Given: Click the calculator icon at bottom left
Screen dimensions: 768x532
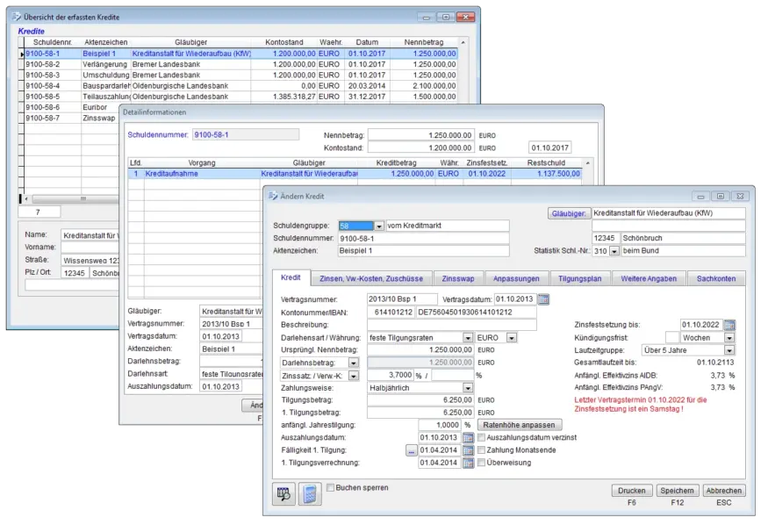Looking at the screenshot, I should point(309,493).
